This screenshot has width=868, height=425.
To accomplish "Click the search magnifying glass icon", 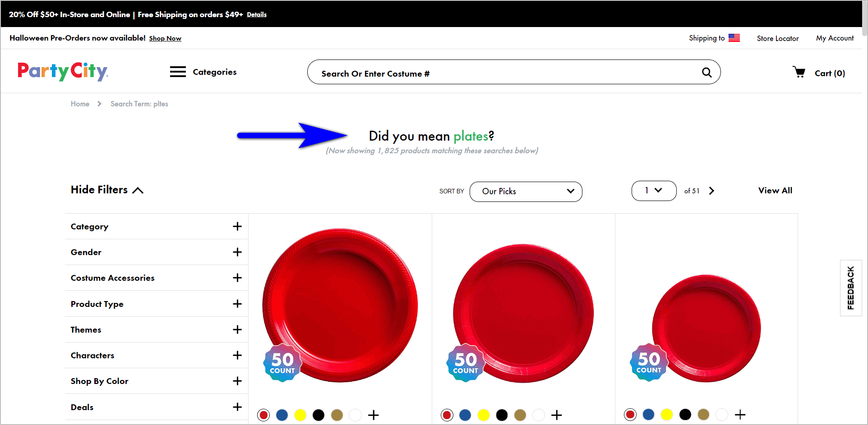I will pos(706,72).
